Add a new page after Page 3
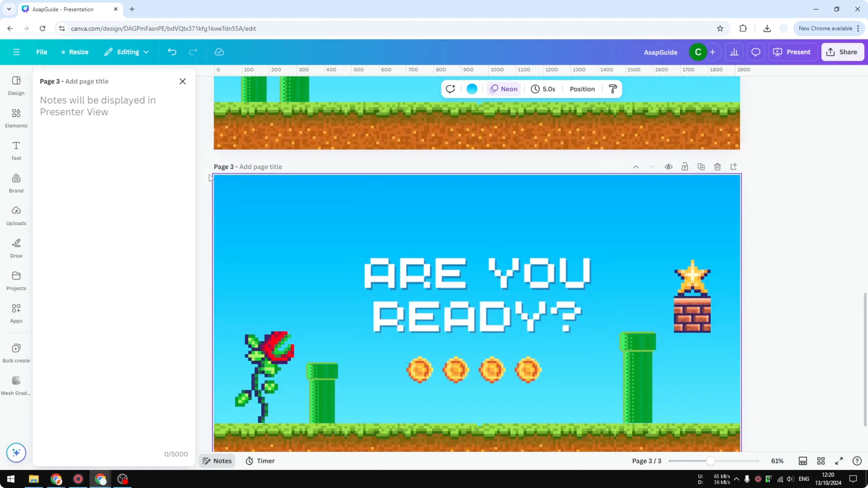Screen dimensions: 868x488 (x=734, y=167)
